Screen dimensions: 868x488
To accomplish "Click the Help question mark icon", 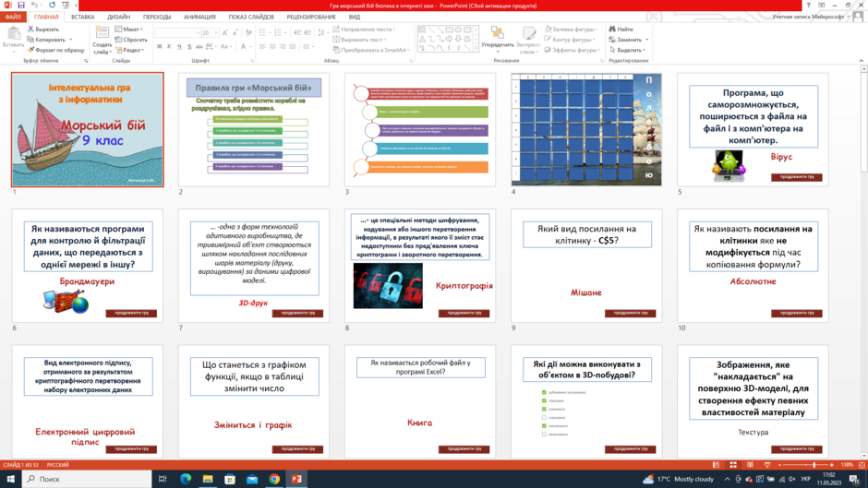I will [x=808, y=5].
